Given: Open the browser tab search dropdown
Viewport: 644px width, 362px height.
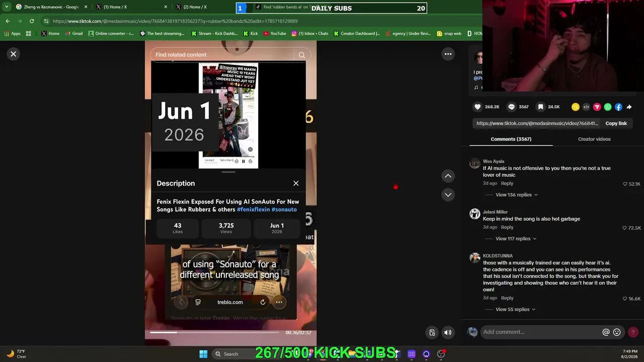Looking at the screenshot, I should (x=6, y=7).
